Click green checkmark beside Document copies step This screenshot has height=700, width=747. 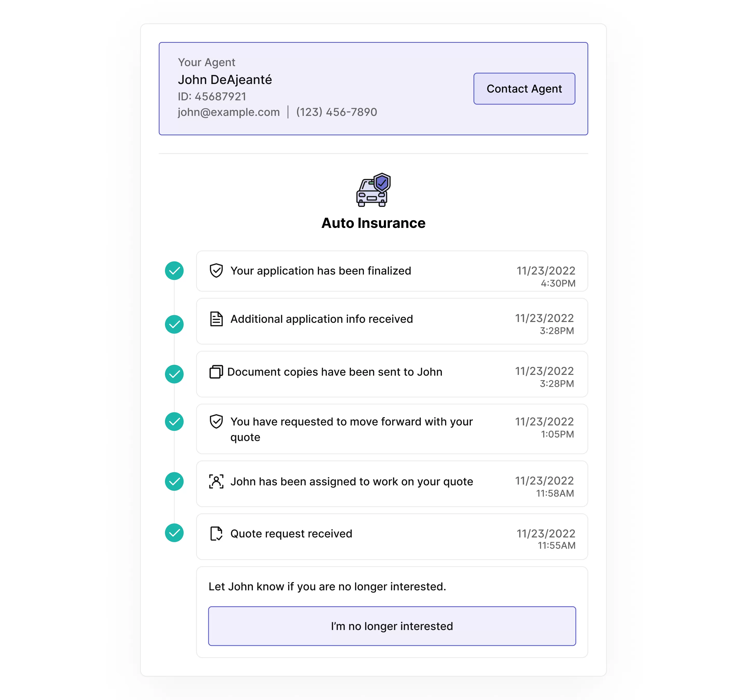[174, 374]
